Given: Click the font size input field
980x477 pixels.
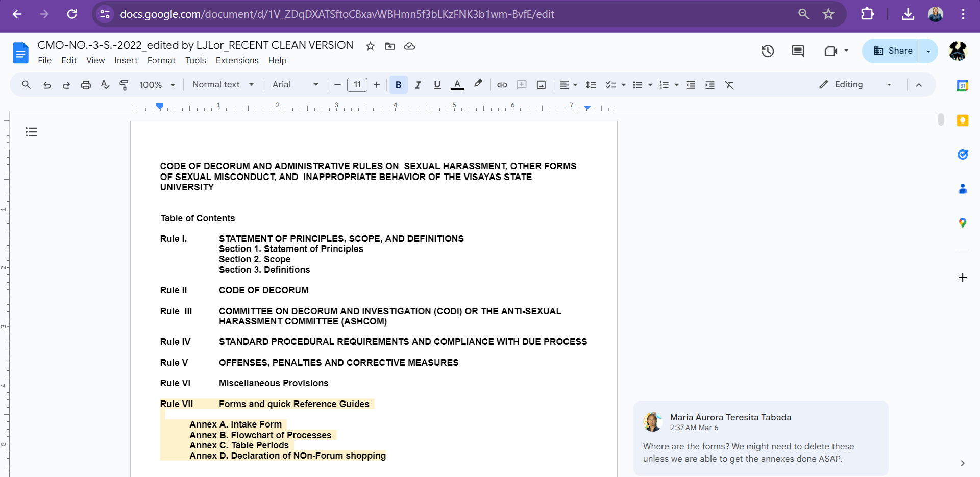Looking at the screenshot, I should 357,85.
